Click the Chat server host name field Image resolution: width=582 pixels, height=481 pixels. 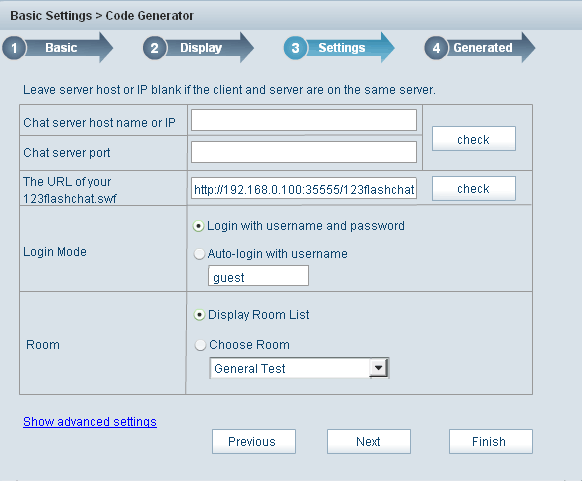click(x=304, y=120)
